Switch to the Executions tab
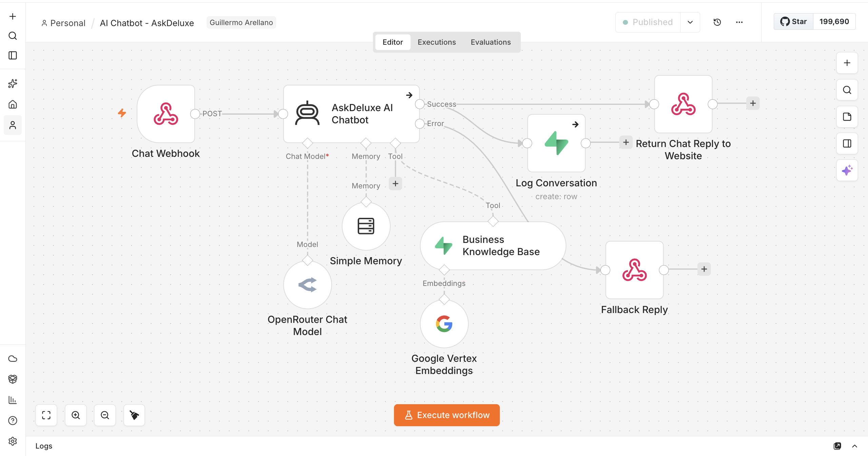Screen dimensions: 868x456 (x=437, y=42)
